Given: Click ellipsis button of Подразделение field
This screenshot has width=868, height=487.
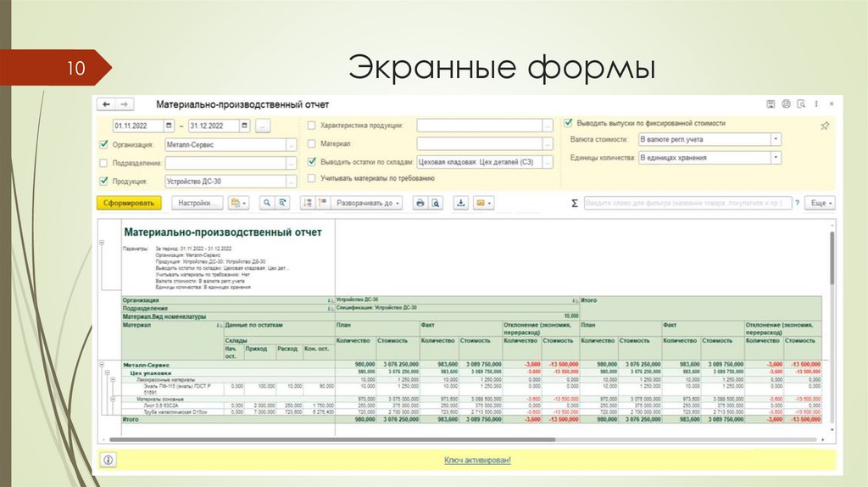Looking at the screenshot, I should pyautogui.click(x=292, y=163).
